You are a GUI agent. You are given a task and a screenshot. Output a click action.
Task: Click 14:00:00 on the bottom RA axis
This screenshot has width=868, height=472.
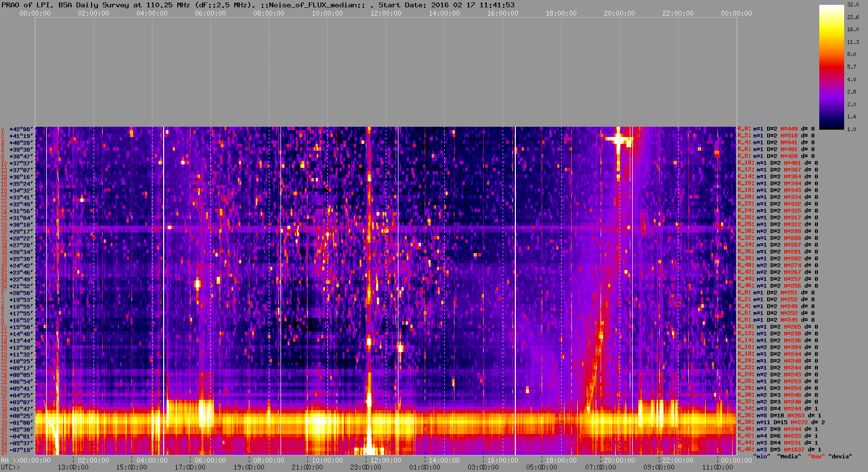tap(444, 460)
